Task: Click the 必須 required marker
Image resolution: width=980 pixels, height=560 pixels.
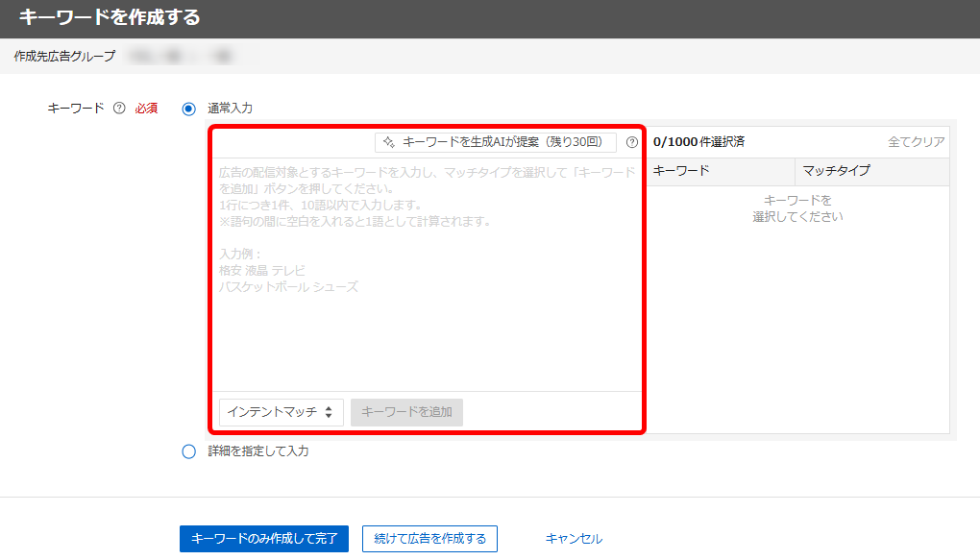Action: click(x=146, y=109)
